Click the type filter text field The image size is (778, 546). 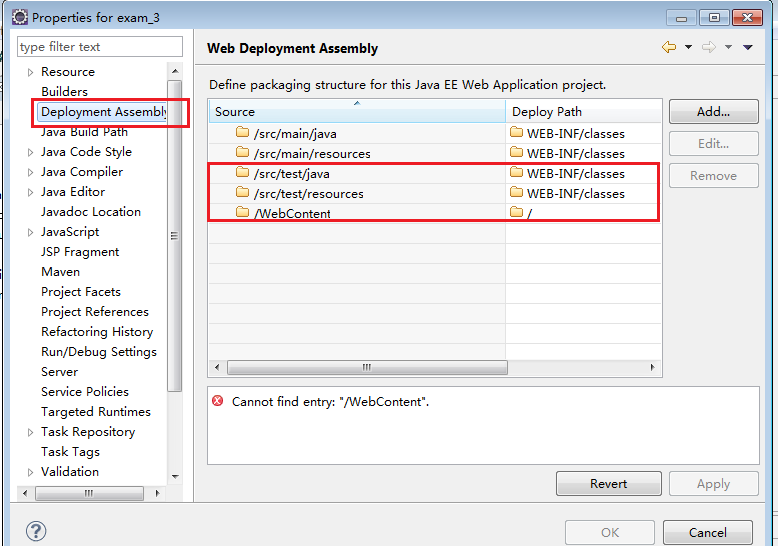(x=100, y=47)
